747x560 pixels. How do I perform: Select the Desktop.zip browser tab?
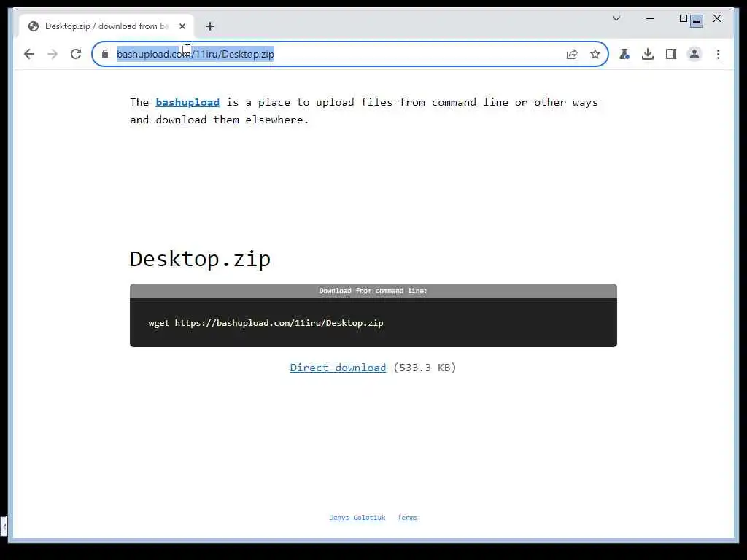106,26
